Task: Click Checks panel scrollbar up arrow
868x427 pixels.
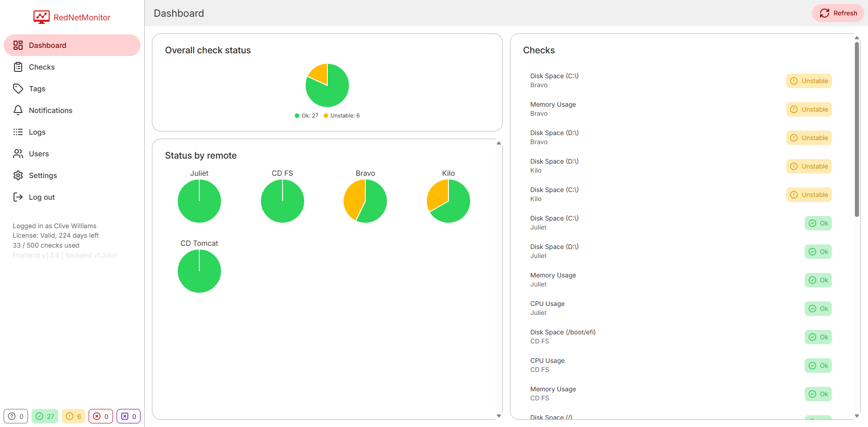Action: click(857, 38)
